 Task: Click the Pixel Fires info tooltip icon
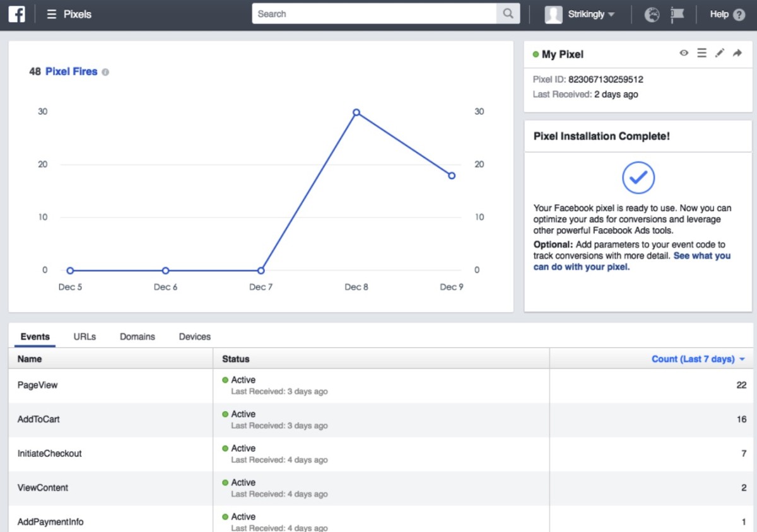105,72
